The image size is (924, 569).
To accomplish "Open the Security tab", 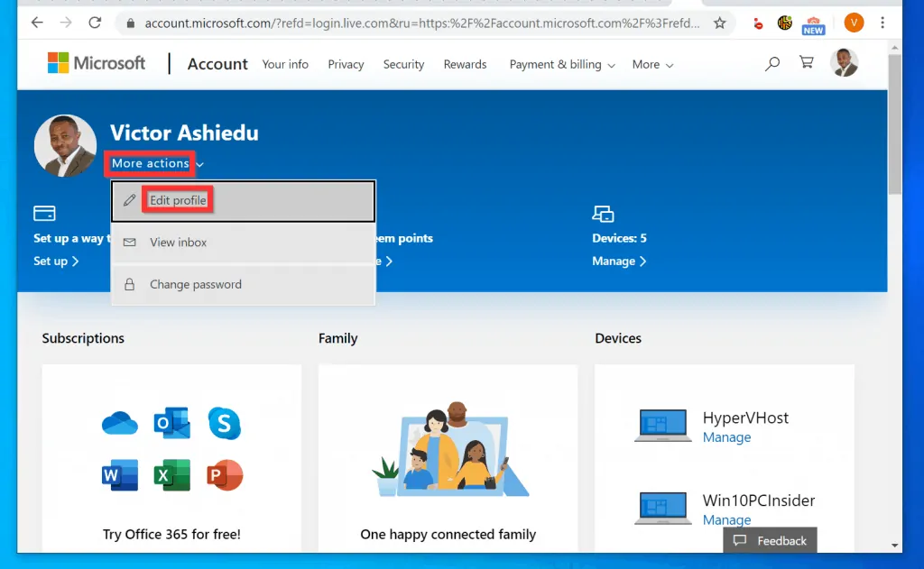I will click(403, 64).
